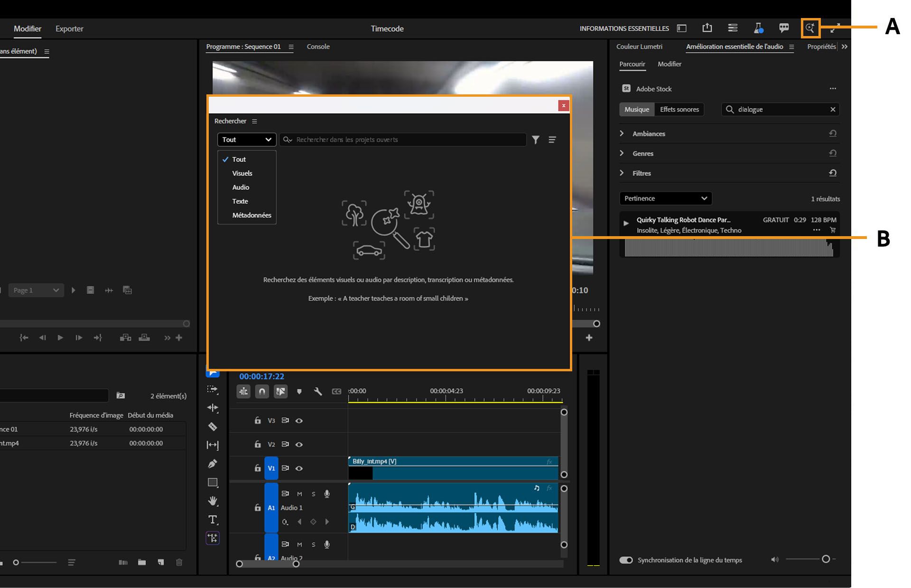Select the Type tool
The height and width of the screenshot is (588, 911).
pos(213,520)
